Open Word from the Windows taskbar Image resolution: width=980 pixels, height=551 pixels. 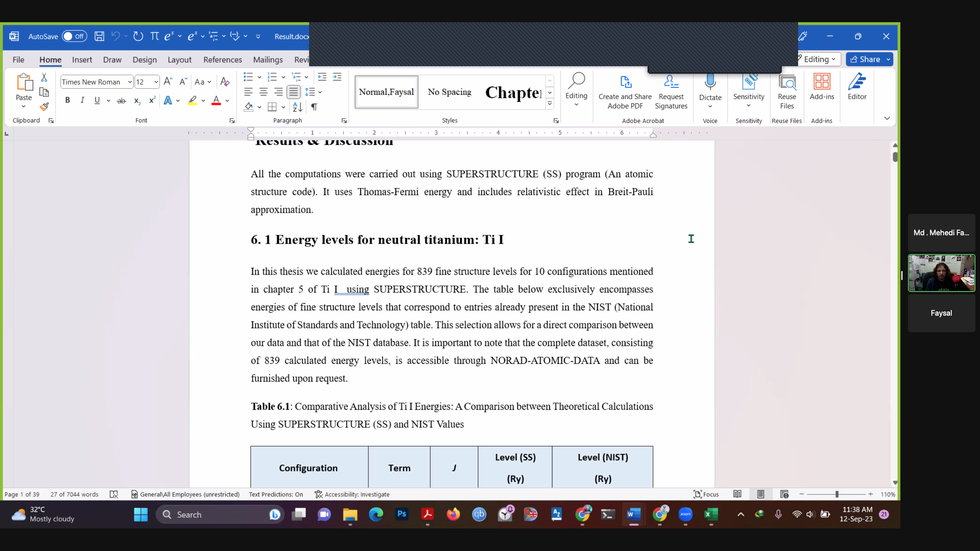(x=634, y=514)
